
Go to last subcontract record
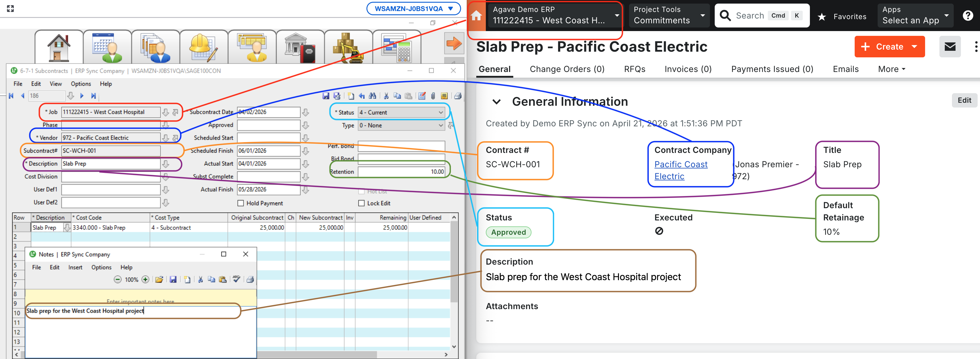click(x=93, y=96)
